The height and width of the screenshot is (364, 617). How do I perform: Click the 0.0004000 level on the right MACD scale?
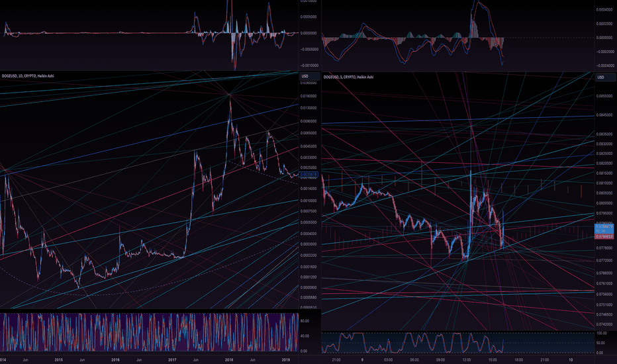pyautogui.click(x=604, y=9)
